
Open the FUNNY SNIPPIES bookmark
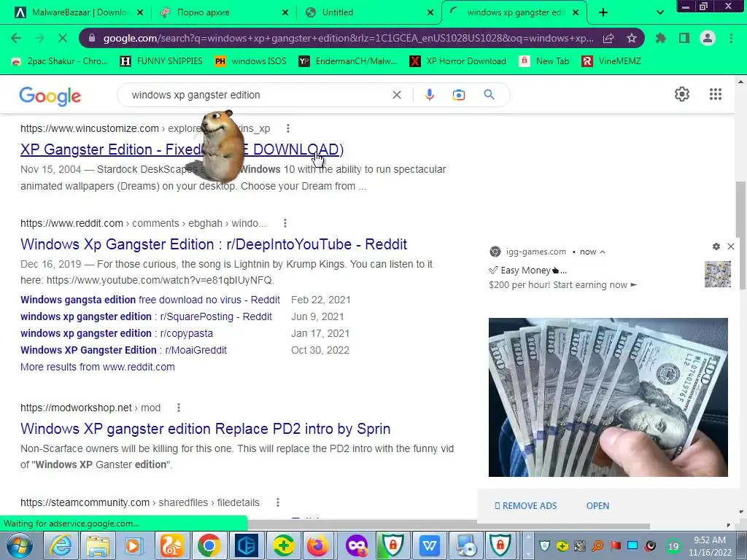[x=161, y=61]
